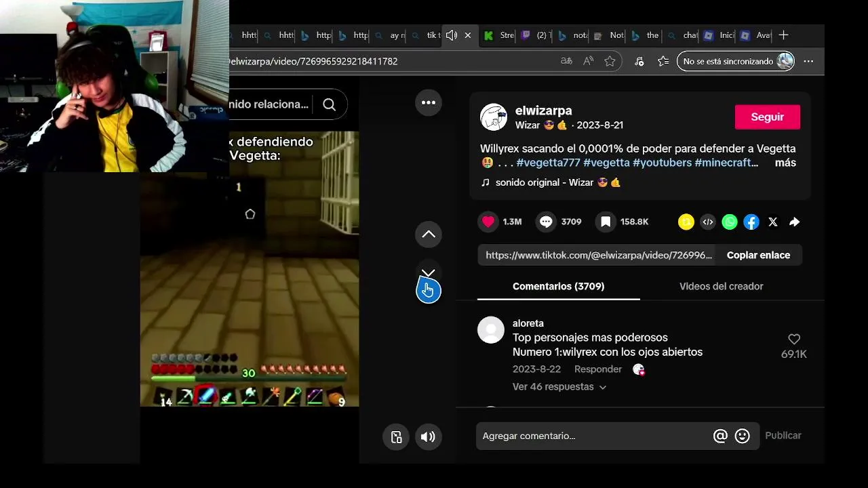Insert a mention with the @ icon
The height and width of the screenshot is (488, 868).
tap(720, 436)
